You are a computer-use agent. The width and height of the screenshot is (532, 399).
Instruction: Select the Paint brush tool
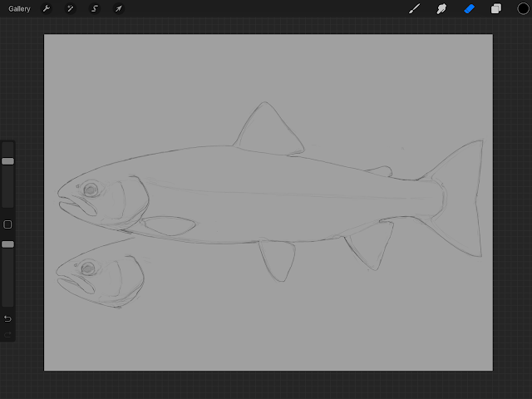[x=414, y=8]
